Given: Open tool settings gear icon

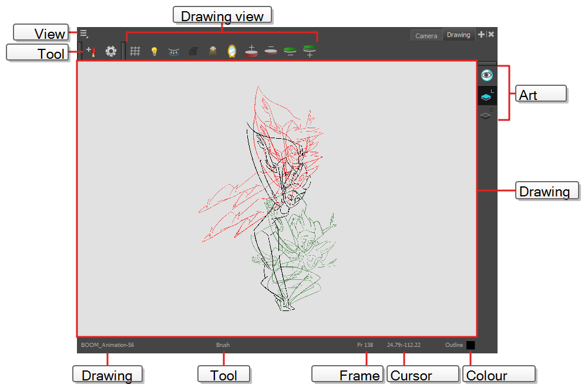Looking at the screenshot, I should (110, 52).
